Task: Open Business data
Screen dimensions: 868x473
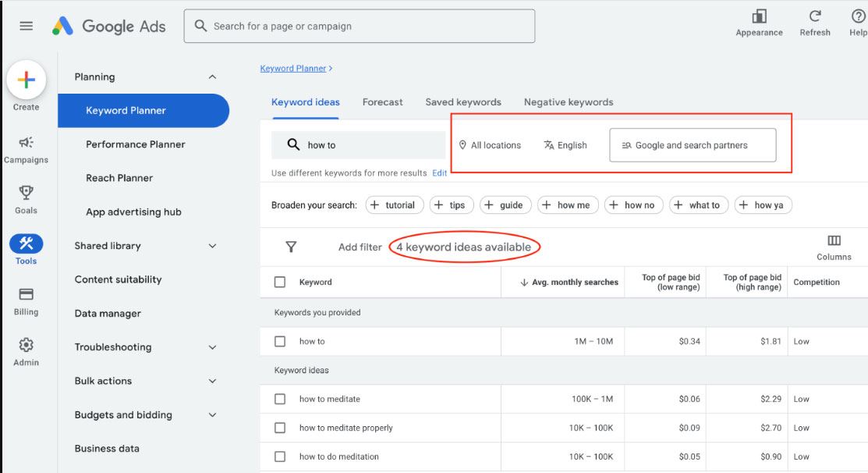Action: [x=107, y=449]
